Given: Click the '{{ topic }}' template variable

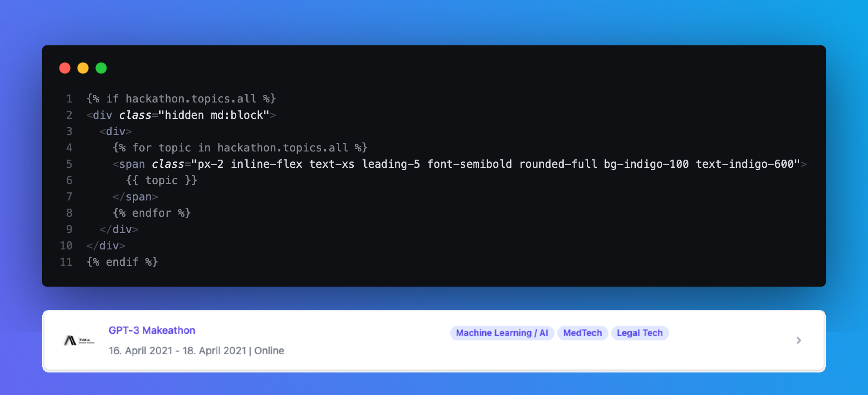Looking at the screenshot, I should click(161, 180).
